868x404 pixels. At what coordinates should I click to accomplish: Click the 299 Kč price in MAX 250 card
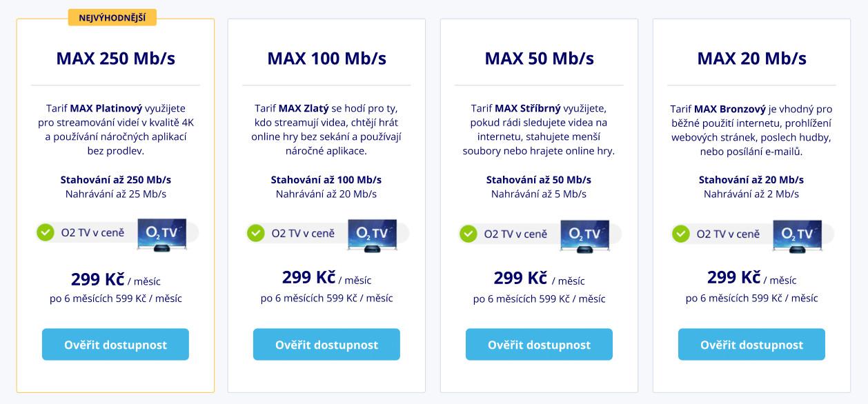pos(97,279)
